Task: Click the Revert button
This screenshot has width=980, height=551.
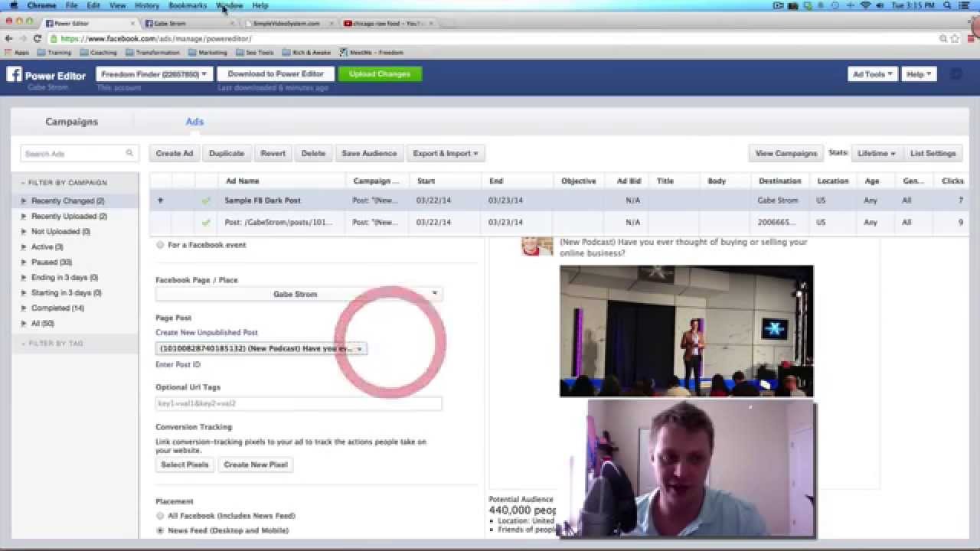Action: 273,153
